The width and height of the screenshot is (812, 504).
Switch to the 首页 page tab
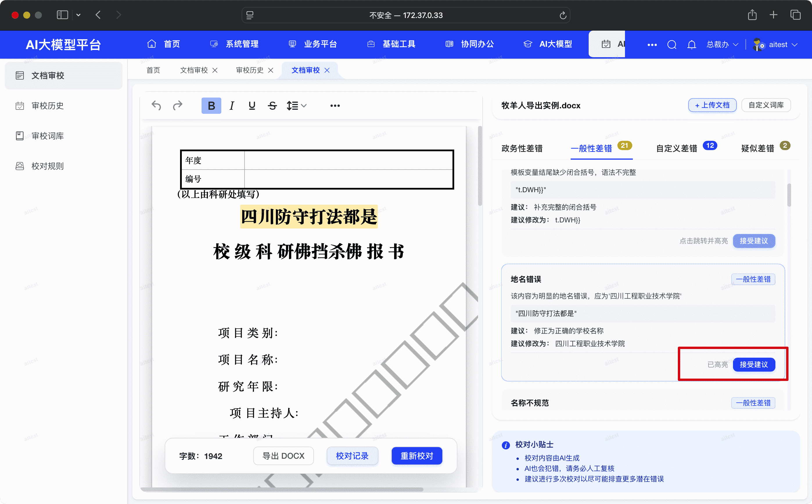tap(153, 70)
